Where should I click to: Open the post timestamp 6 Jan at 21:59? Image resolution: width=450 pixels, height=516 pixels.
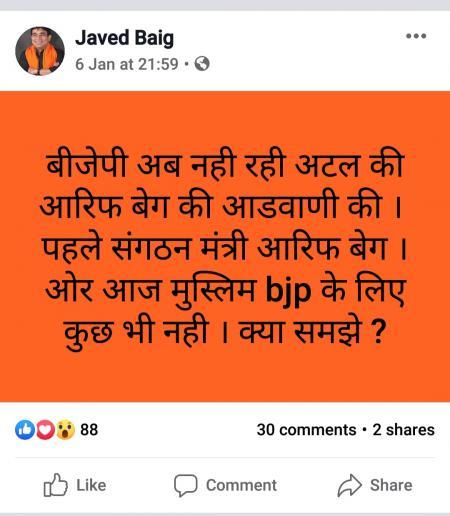(127, 64)
